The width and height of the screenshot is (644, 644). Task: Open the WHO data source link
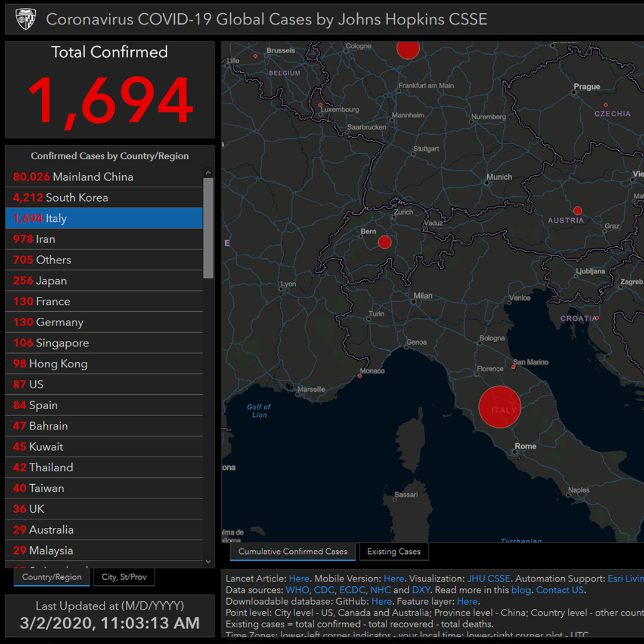[x=297, y=590]
